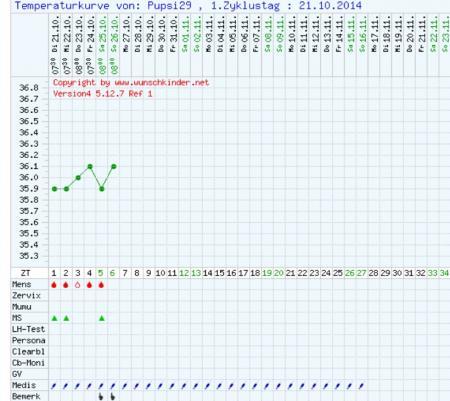Screen dimensions: 450x401
Task: Click the last Medis pill icon on day 27
Action: coord(362,386)
